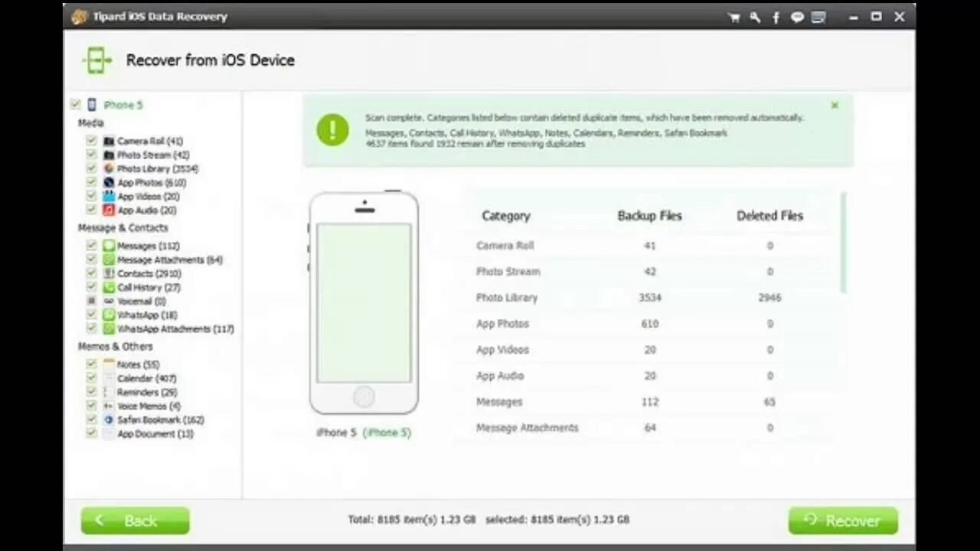Toggle the Photo Stream (42) checkbox
This screenshot has height=551, width=980.
pos(92,155)
